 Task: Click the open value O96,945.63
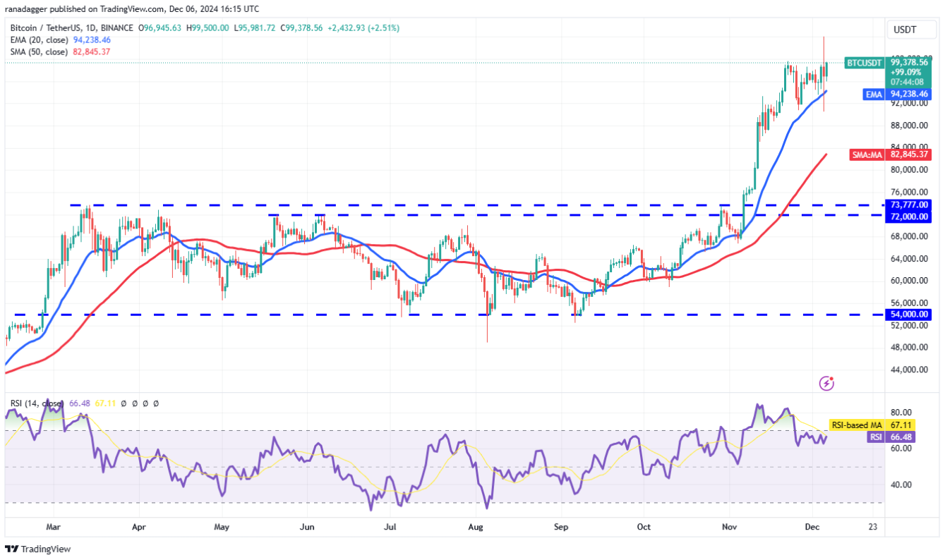coord(161,28)
